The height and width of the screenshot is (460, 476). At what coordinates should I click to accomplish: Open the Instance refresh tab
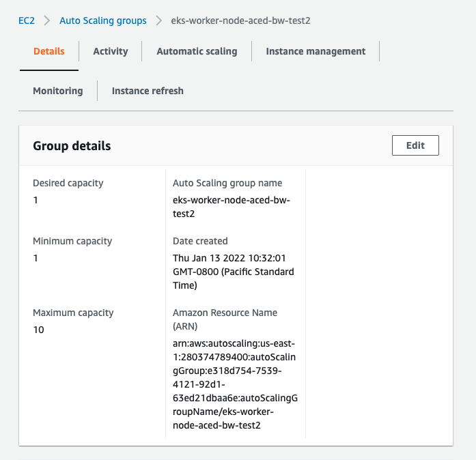click(x=148, y=91)
